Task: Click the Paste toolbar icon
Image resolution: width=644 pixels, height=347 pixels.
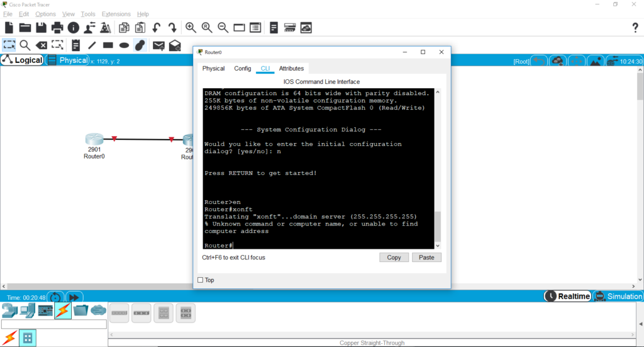Action: (140, 28)
